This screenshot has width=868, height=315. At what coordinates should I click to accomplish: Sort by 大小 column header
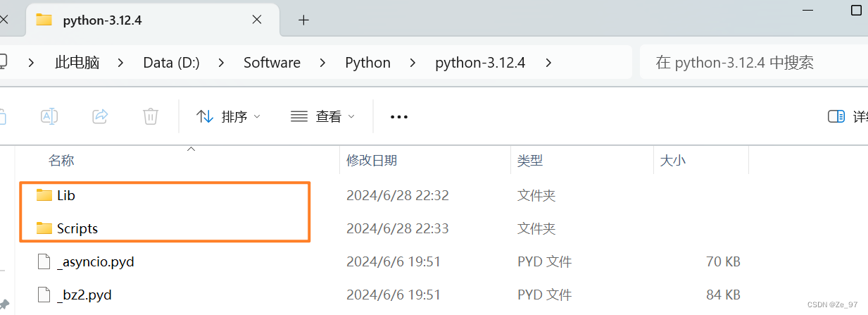[672, 161]
